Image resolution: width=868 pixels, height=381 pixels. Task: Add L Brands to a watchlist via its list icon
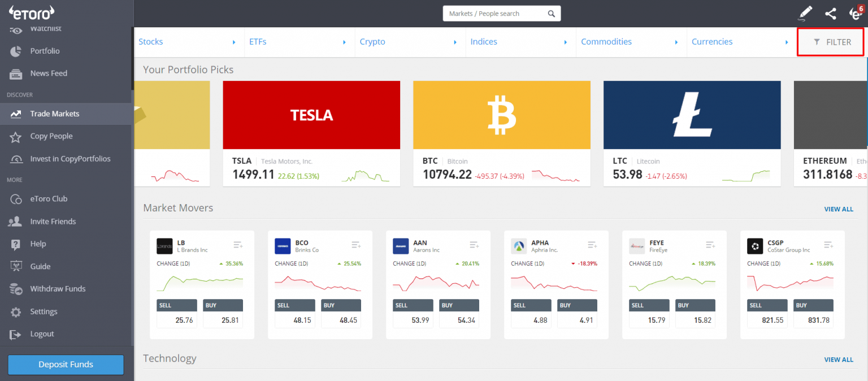click(x=238, y=244)
